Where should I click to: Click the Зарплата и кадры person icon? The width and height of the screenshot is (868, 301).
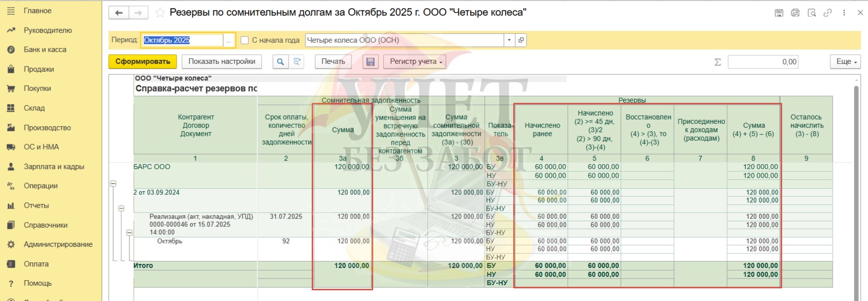click(x=11, y=167)
